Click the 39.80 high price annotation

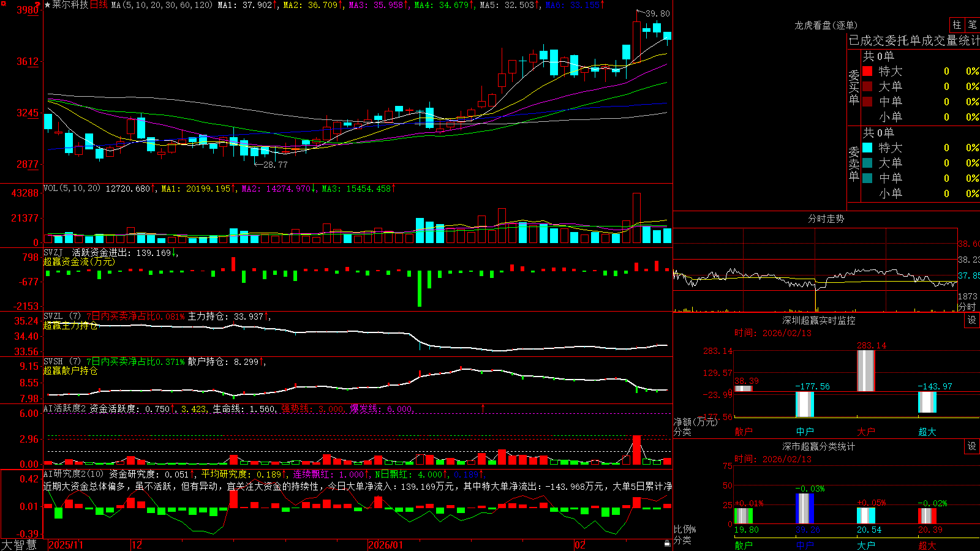pyautogui.click(x=658, y=13)
